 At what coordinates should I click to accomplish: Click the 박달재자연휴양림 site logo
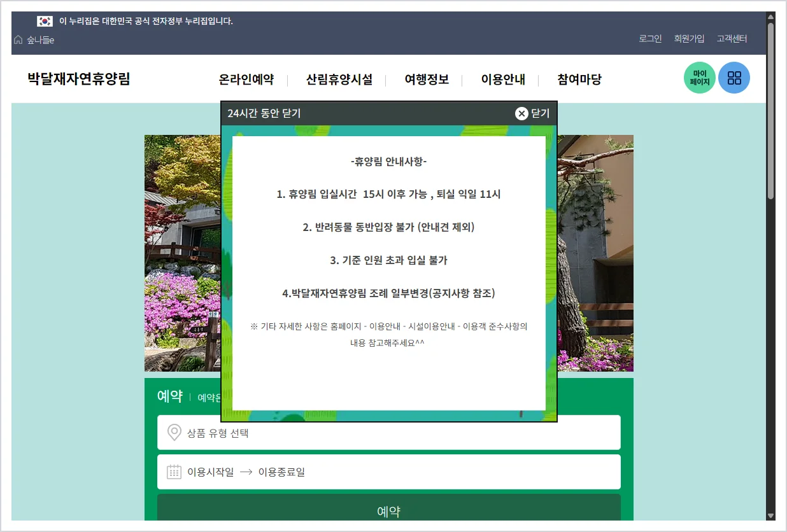[79, 79]
